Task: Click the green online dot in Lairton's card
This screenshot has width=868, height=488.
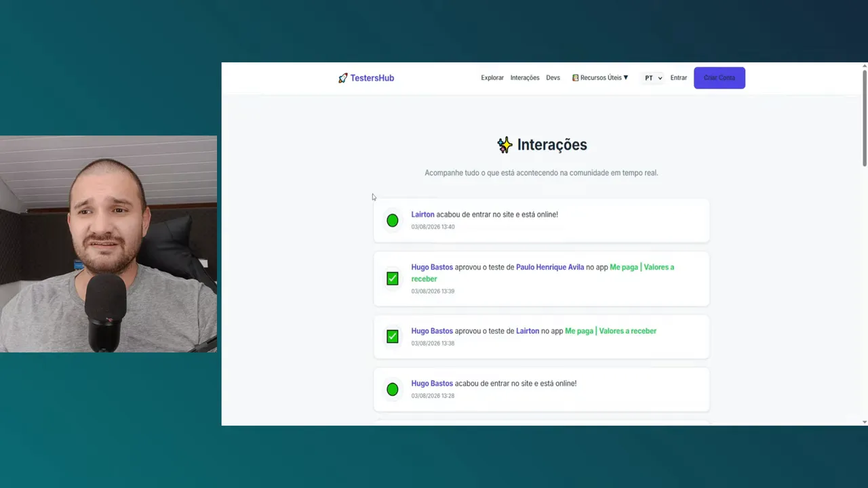Action: point(392,220)
